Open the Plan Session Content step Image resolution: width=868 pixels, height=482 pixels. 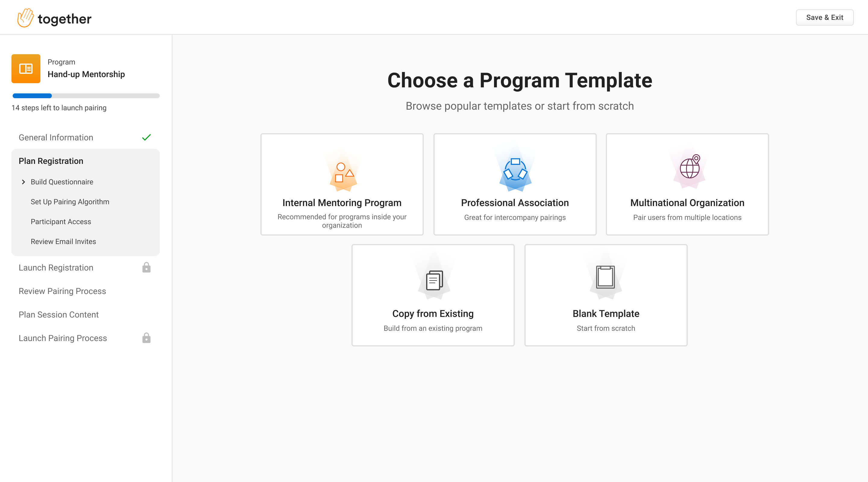(x=59, y=314)
